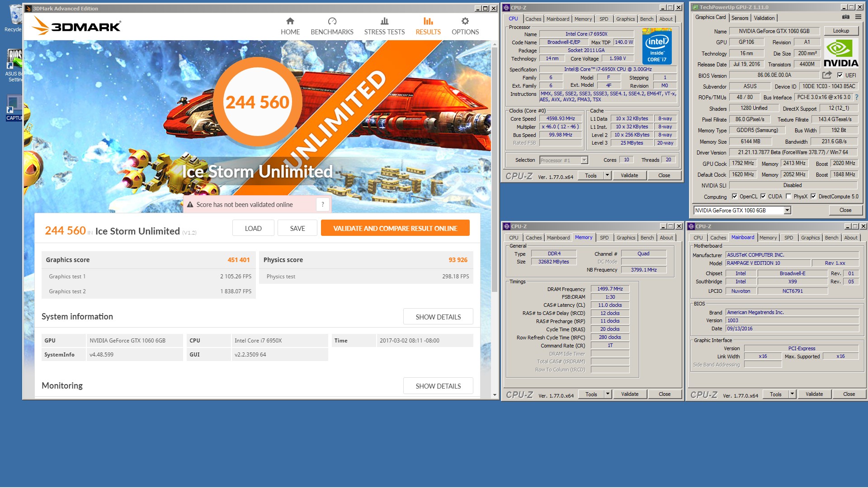Show details for Monitoring section
Image resolution: width=868 pixels, height=488 pixels.
[438, 386]
